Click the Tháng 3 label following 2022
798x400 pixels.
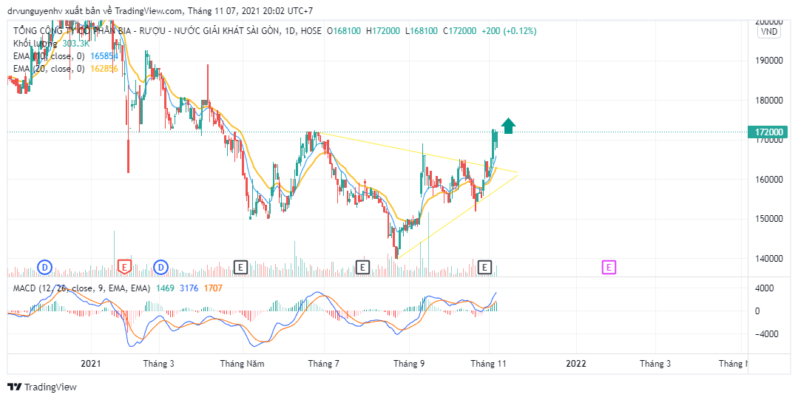655,364
